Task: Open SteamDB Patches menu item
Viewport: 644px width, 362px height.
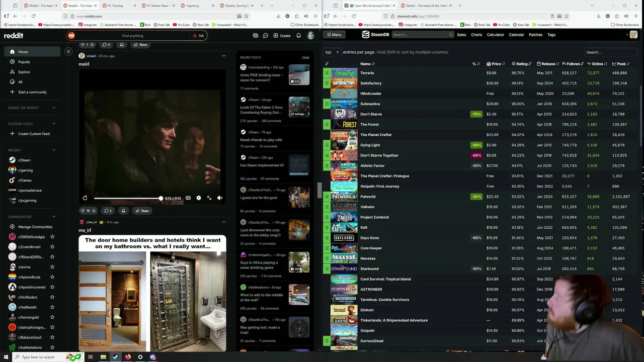Action: pos(536,35)
